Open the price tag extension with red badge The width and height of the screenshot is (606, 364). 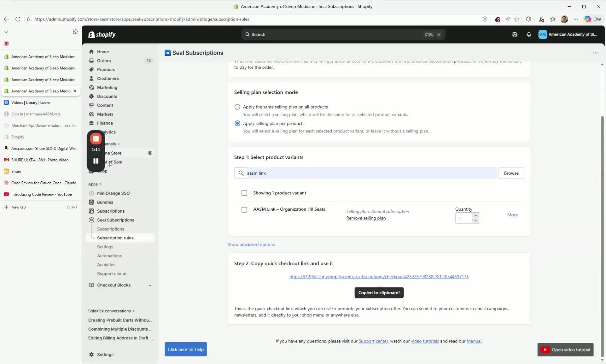(x=497, y=19)
